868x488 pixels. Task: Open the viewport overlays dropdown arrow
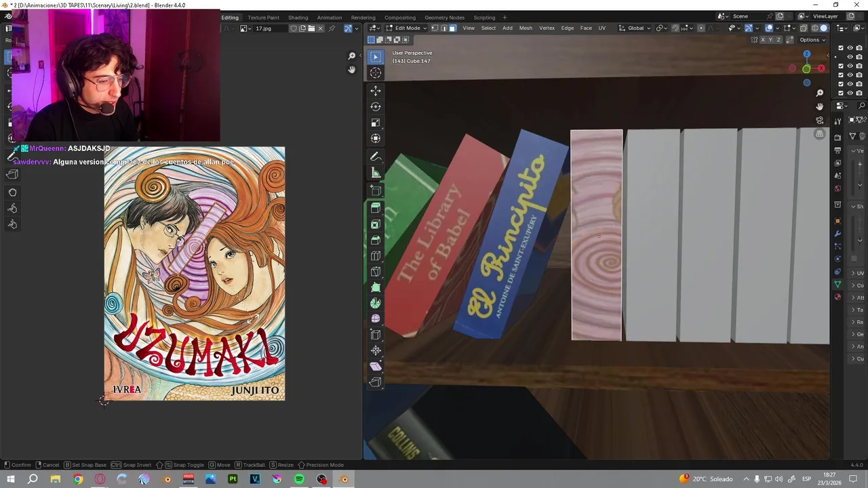tap(778, 28)
